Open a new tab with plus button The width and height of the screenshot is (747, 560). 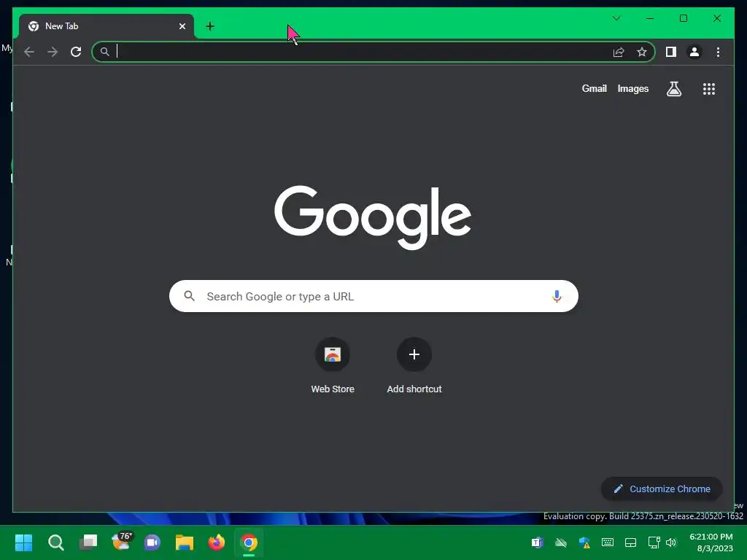click(x=210, y=26)
